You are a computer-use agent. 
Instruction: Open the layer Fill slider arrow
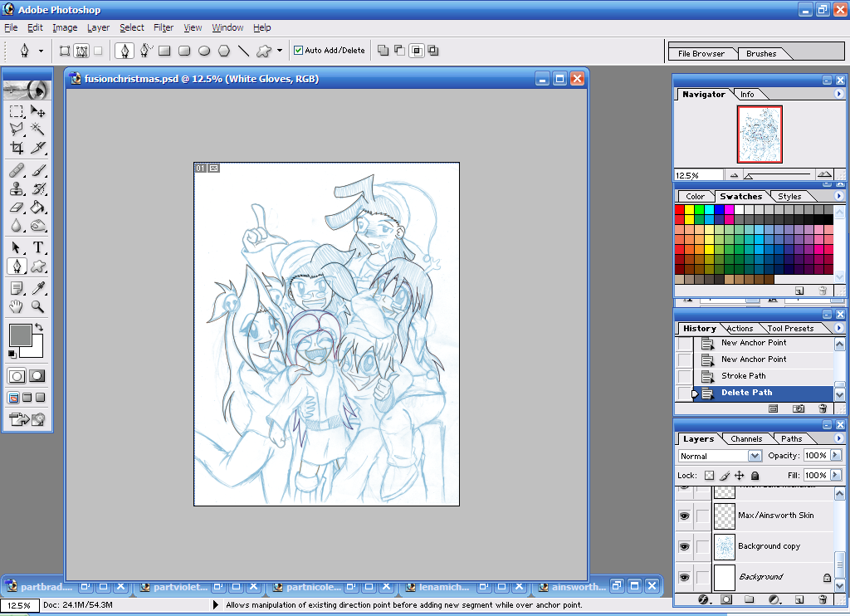pyautogui.click(x=835, y=476)
